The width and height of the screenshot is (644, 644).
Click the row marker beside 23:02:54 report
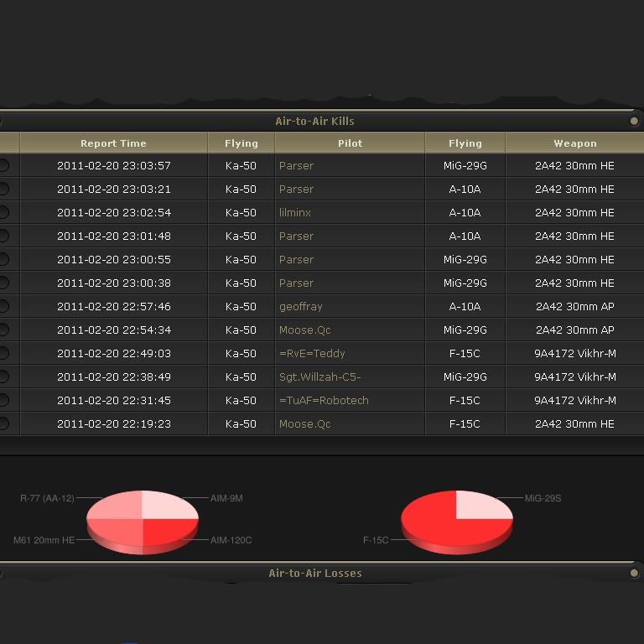pos(4,213)
